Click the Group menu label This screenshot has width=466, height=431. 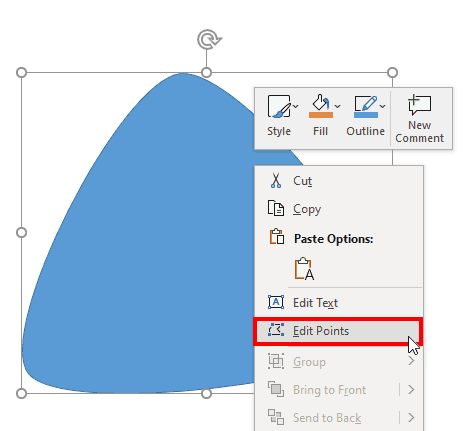point(309,362)
